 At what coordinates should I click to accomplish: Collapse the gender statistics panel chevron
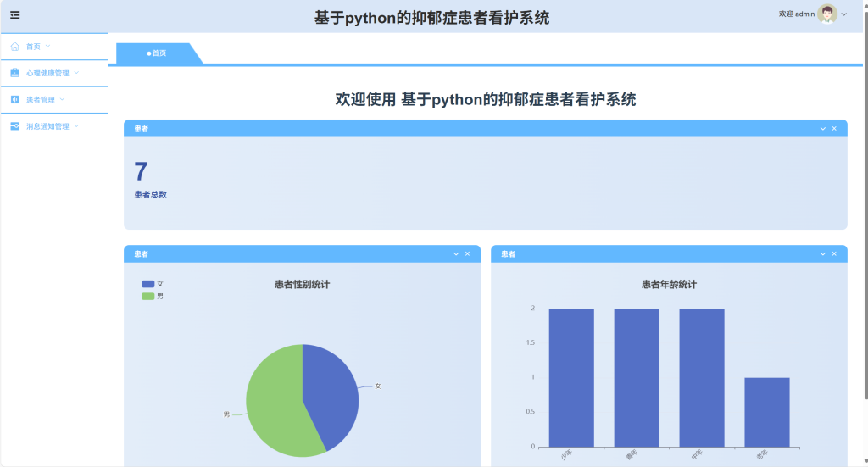point(456,254)
